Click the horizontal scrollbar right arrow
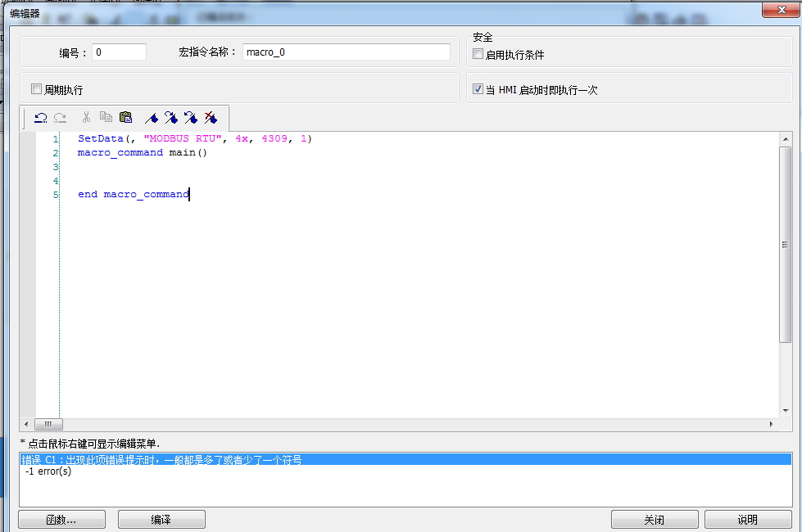Image resolution: width=802 pixels, height=532 pixels. 770,425
